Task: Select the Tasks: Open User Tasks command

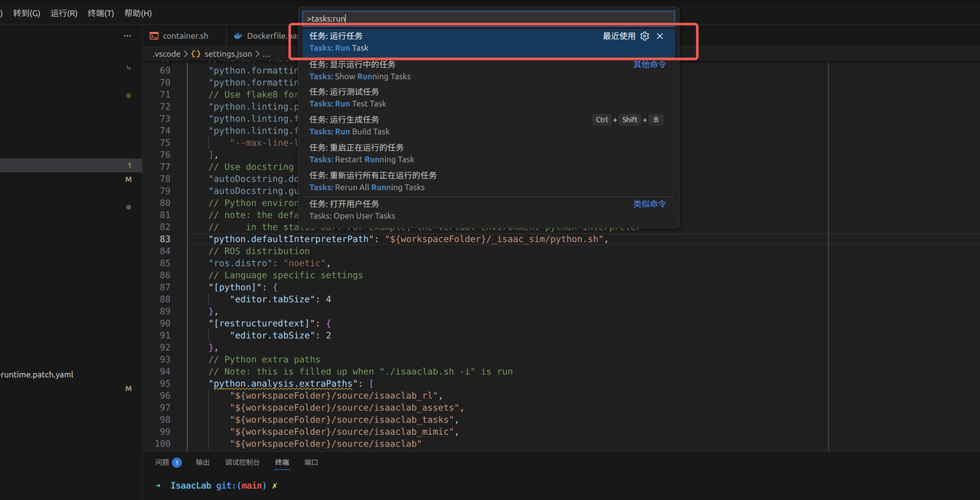Action: coord(488,210)
